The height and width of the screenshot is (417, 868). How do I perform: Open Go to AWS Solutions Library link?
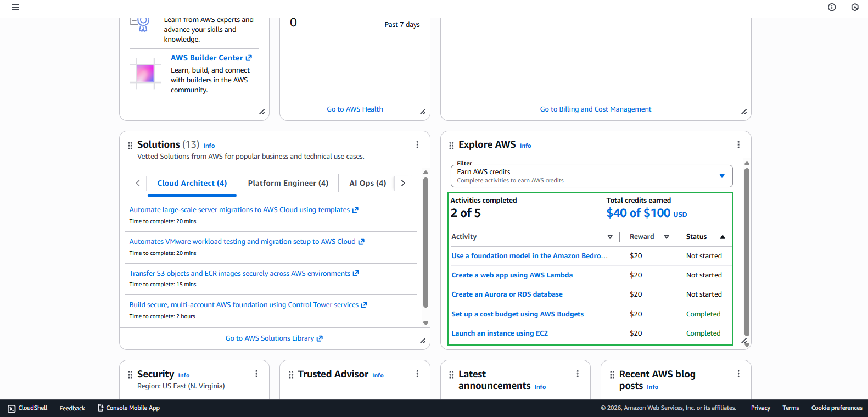click(x=273, y=338)
